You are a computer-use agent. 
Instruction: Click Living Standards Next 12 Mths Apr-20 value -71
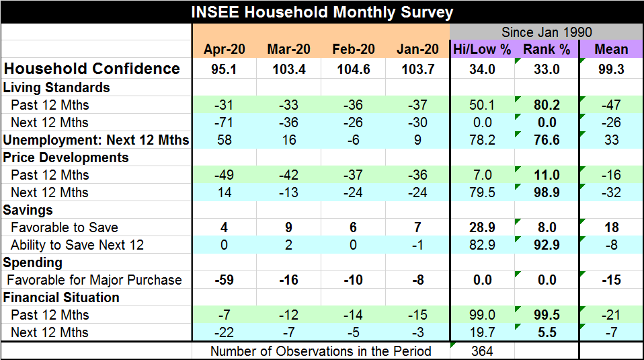tap(224, 122)
